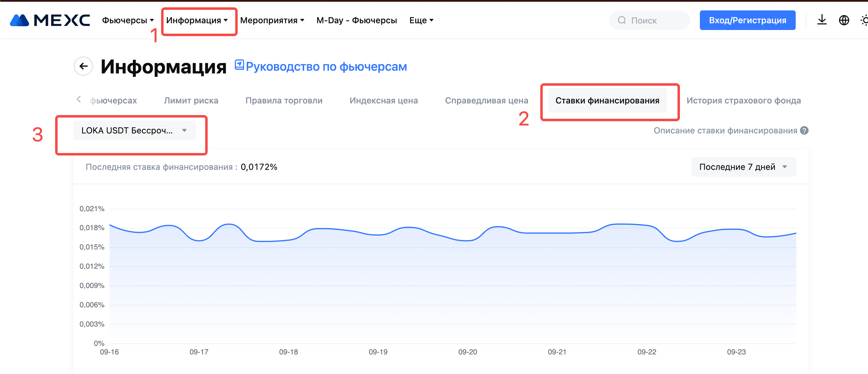Screen dimensions: 868x374
Task: Open the Информация menu
Action: click(197, 20)
